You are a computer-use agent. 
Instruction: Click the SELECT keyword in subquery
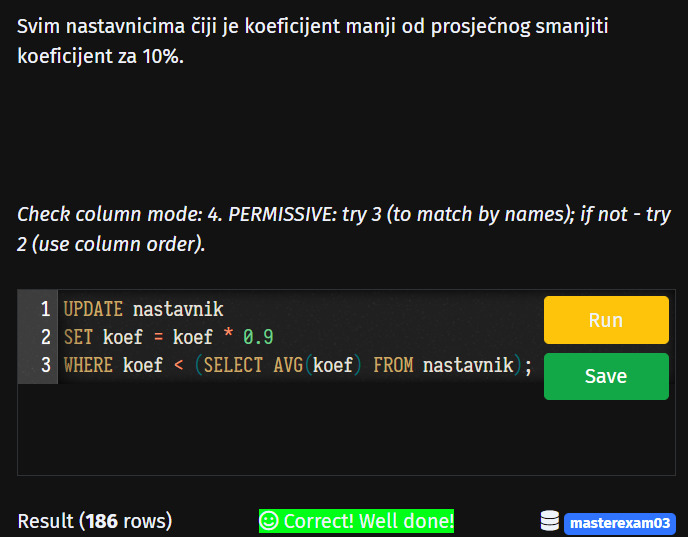[233, 365]
